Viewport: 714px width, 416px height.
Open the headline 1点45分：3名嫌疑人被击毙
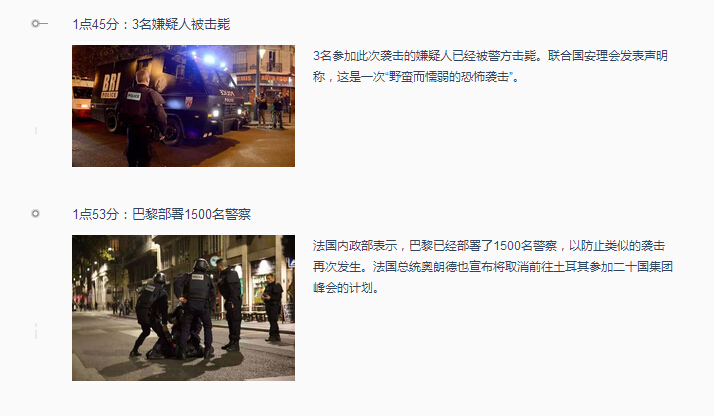pyautogui.click(x=151, y=24)
